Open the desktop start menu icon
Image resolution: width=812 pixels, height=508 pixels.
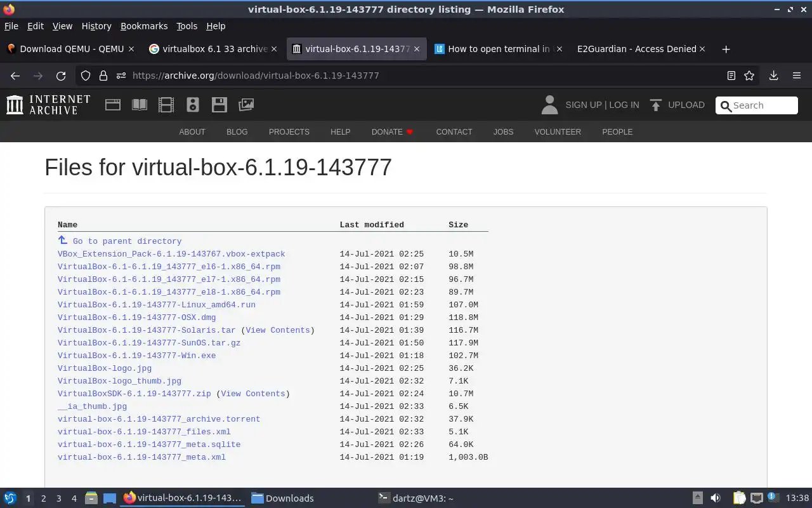10,498
